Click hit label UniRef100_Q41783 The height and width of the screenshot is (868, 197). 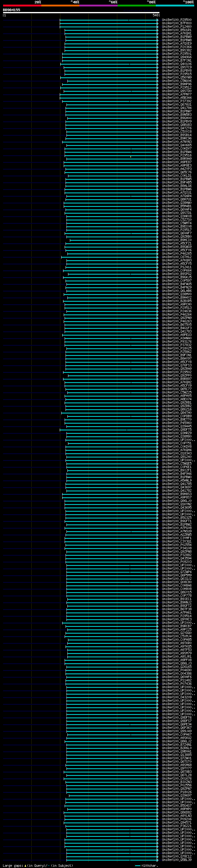[176, 332]
